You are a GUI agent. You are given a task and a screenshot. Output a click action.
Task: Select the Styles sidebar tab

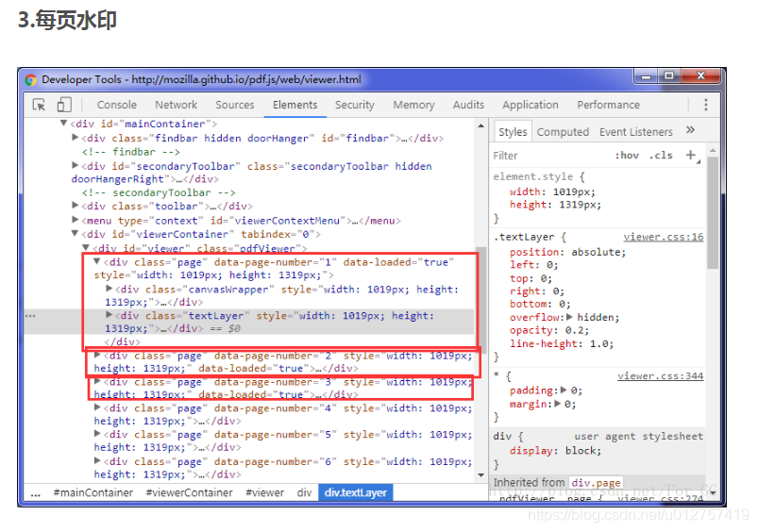(513, 132)
